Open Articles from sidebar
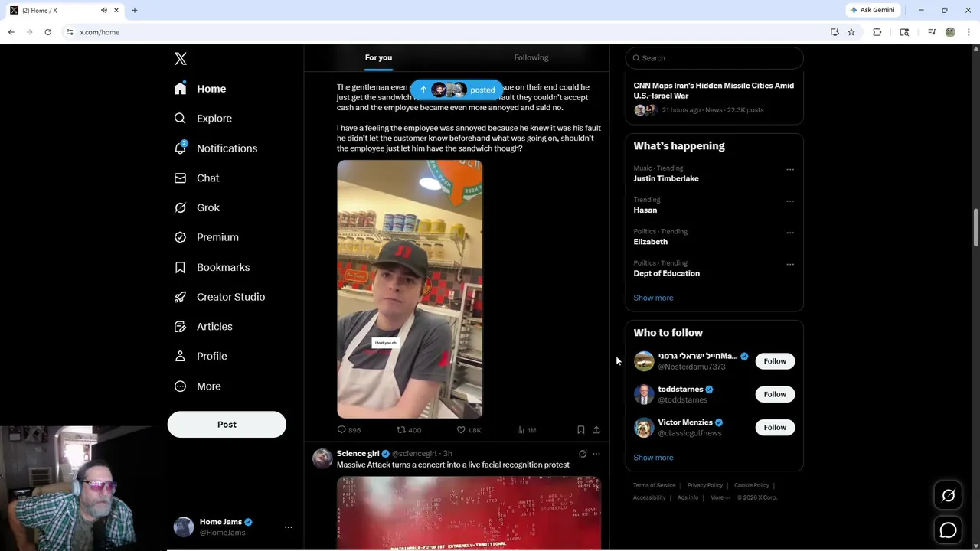This screenshot has width=980, height=551. coord(204,327)
